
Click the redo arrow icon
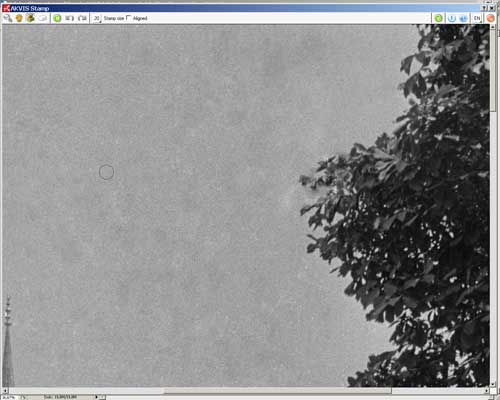[x=82, y=18]
